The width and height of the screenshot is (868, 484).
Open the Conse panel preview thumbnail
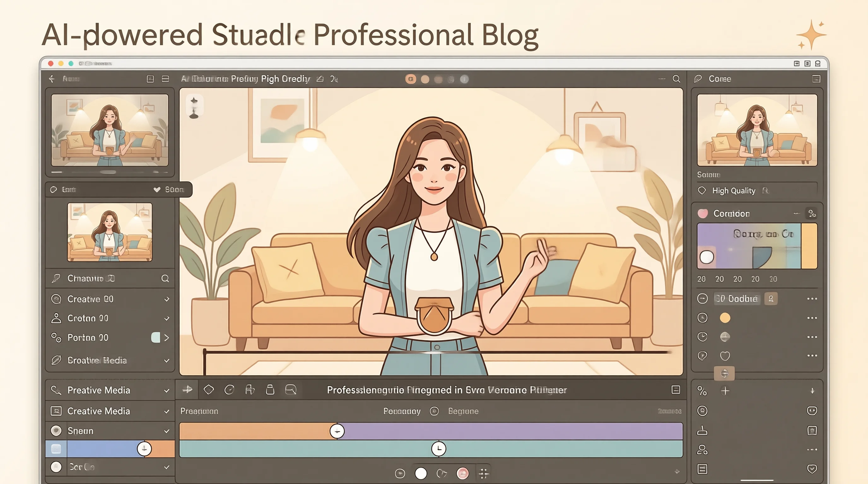tap(757, 130)
